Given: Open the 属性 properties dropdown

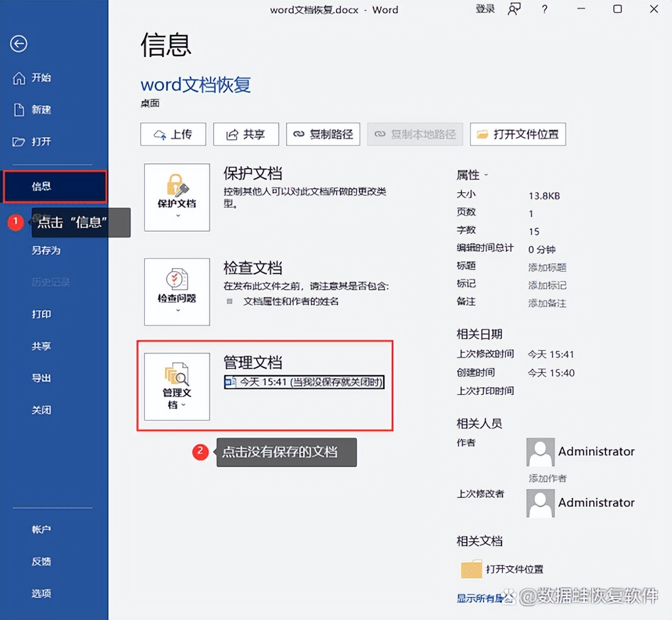Looking at the screenshot, I should coord(485,175).
